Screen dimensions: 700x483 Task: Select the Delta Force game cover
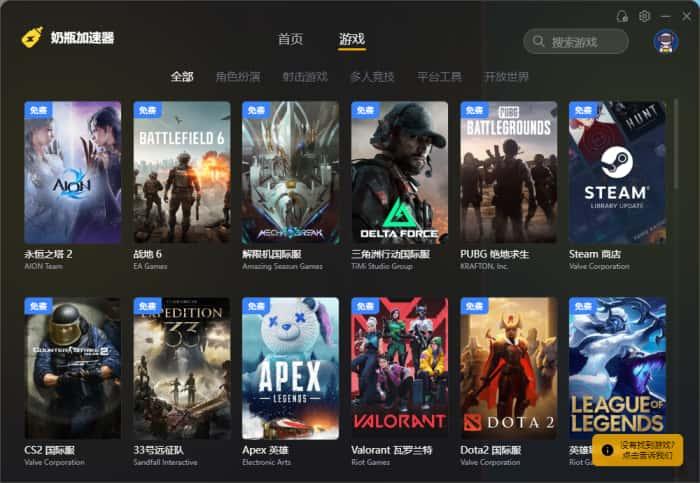[400, 172]
